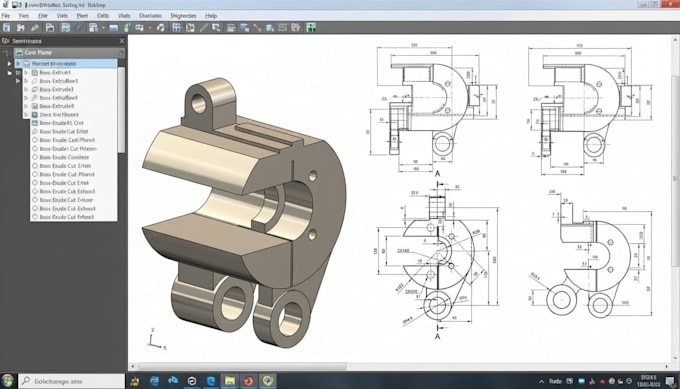Click the green grid icon ending the toolbar
Image resolution: width=680 pixels, height=389 pixels.
pos(311,28)
